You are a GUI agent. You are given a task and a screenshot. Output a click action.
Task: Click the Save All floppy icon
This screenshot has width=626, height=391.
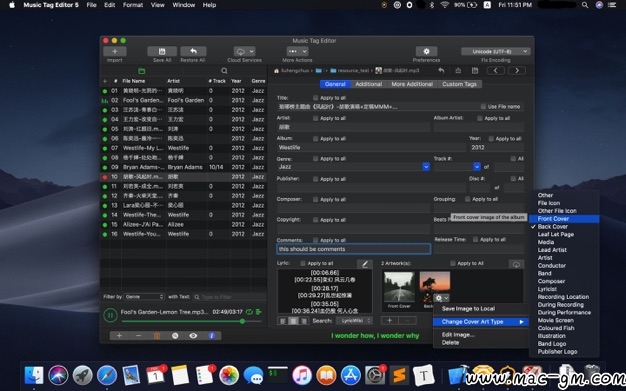click(162, 51)
